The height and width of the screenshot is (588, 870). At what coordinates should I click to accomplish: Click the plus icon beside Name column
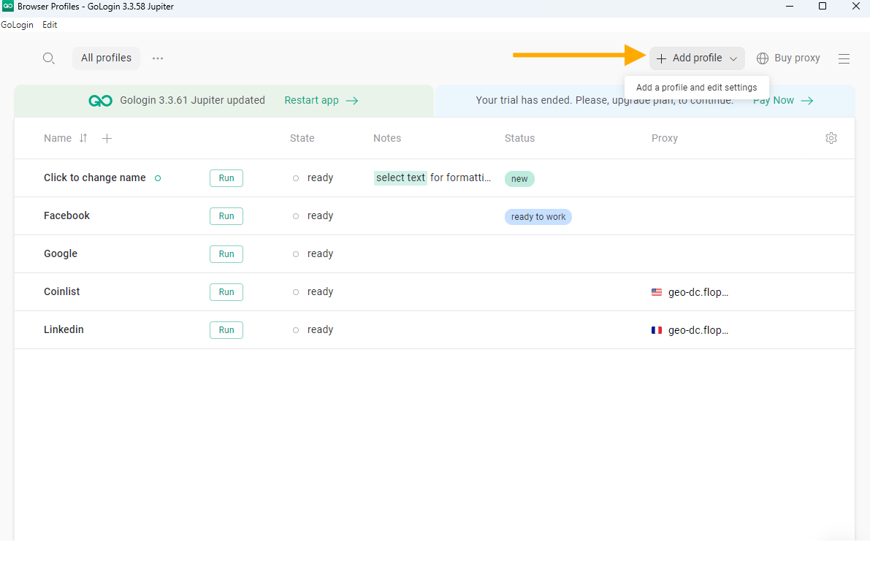click(x=107, y=138)
